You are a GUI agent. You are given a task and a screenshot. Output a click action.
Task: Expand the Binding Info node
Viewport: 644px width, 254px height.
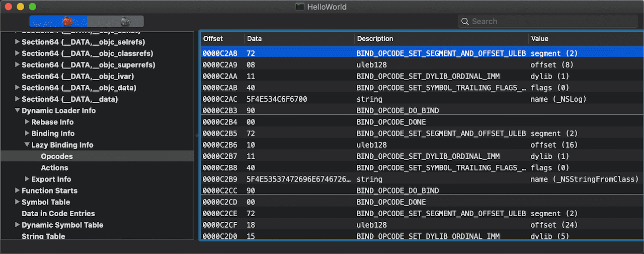coord(27,134)
